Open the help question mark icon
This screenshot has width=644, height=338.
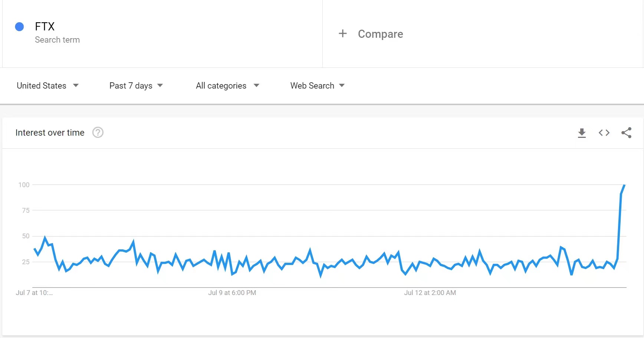pos(98,132)
